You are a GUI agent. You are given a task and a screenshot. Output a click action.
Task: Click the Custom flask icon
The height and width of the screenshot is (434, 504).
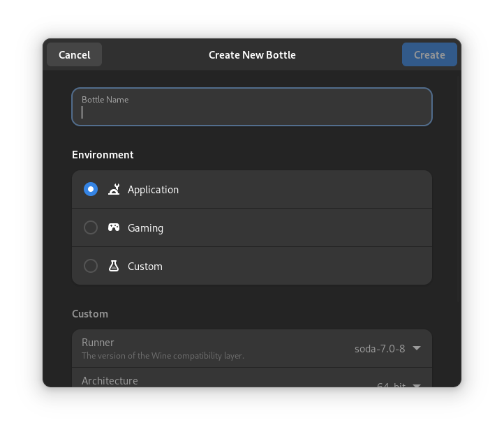[114, 266]
